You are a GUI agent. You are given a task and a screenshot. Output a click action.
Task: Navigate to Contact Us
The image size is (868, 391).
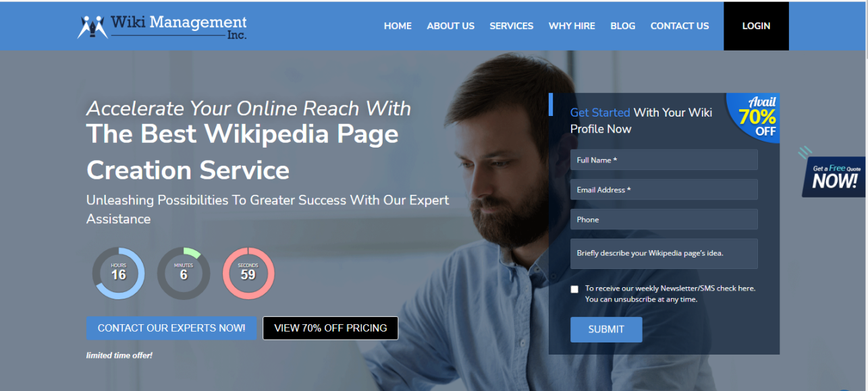tap(680, 26)
